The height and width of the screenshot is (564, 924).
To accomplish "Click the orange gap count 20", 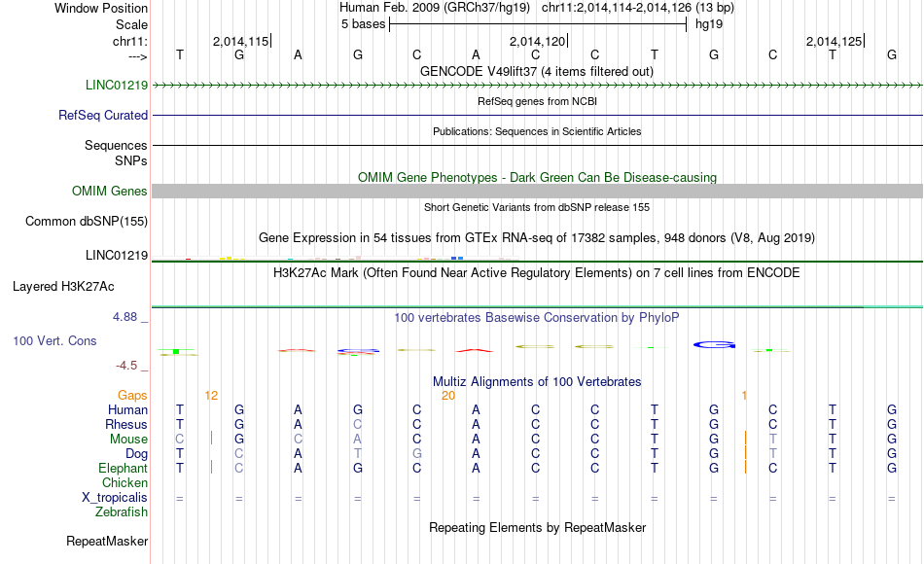I will (448, 396).
